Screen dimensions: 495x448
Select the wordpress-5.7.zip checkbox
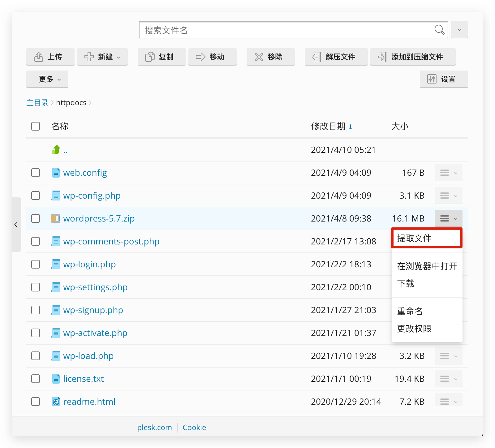click(x=36, y=218)
